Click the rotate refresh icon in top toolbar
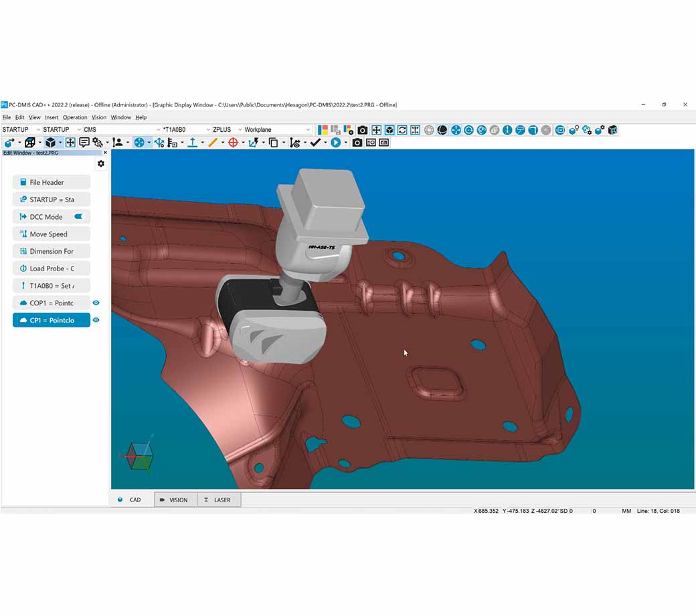 click(402, 130)
